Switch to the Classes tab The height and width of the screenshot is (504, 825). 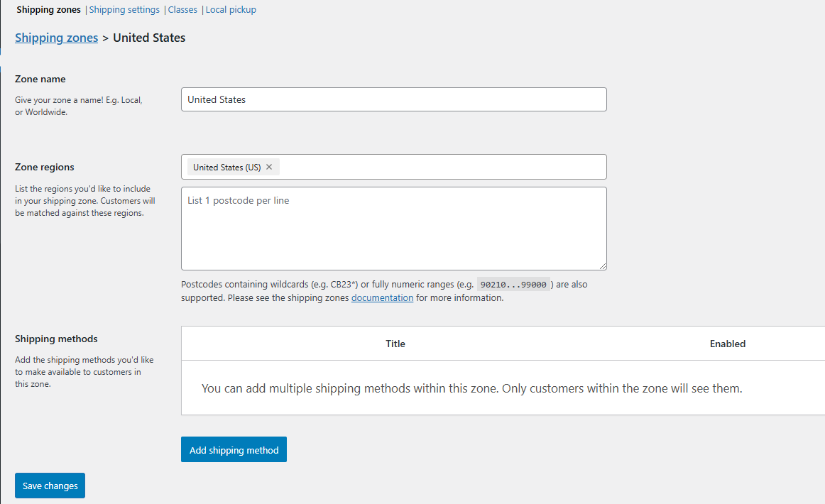pyautogui.click(x=182, y=10)
